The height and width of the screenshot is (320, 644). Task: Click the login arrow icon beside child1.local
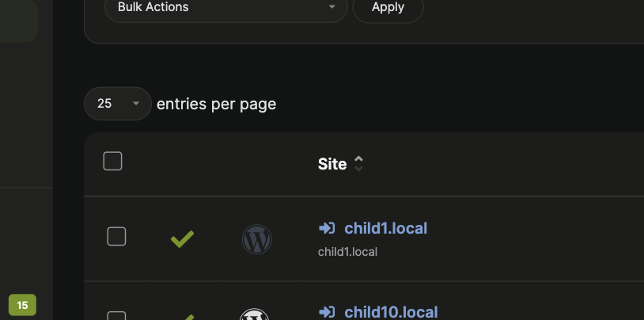tap(327, 228)
